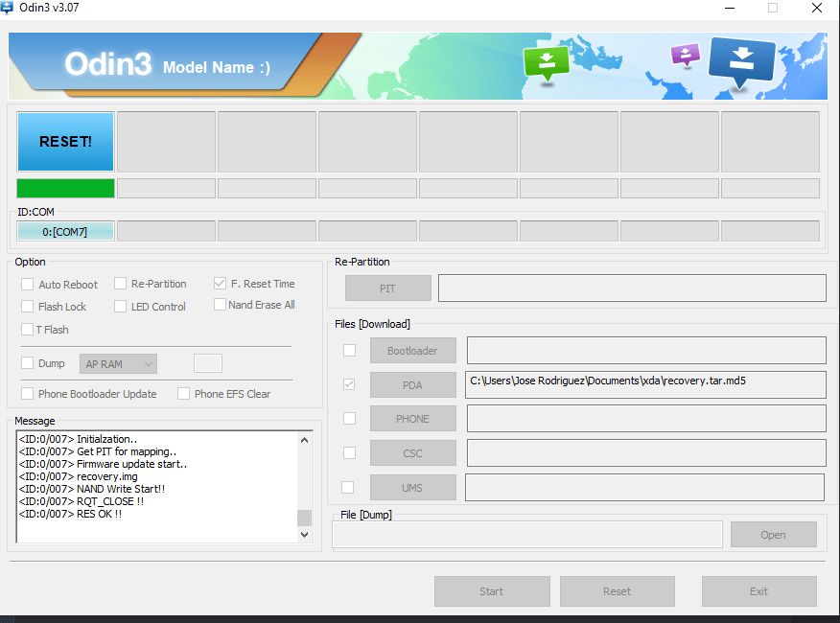Check the Bootloader file checkbox
This screenshot has width=840, height=623.
point(350,351)
